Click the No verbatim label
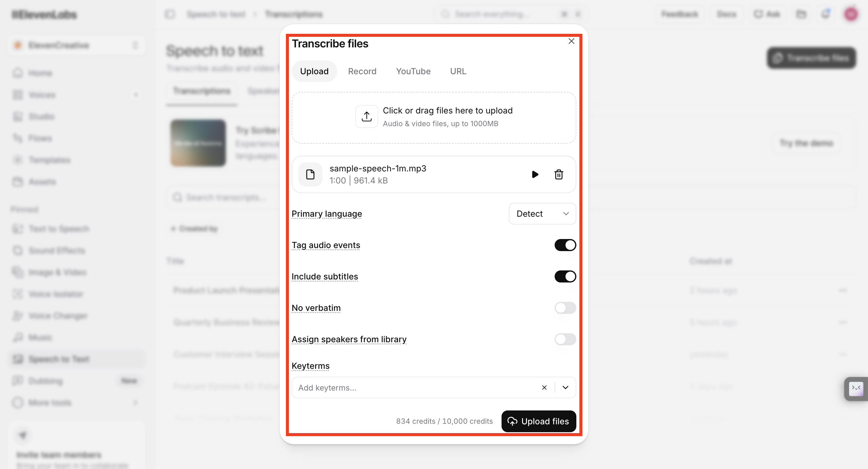868x469 pixels. pos(316,308)
